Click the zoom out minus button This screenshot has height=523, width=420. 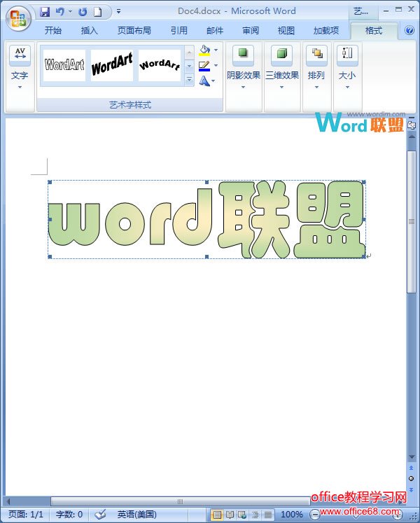tap(314, 515)
